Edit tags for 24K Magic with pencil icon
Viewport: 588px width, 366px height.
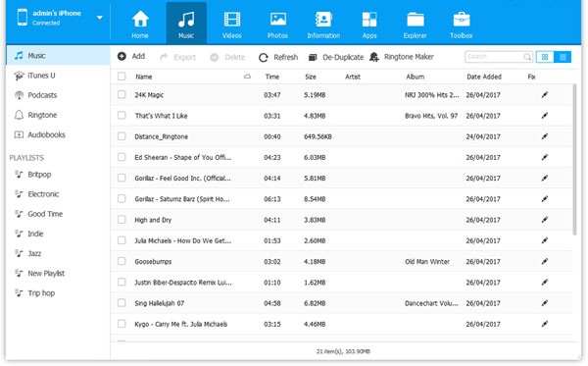(545, 94)
